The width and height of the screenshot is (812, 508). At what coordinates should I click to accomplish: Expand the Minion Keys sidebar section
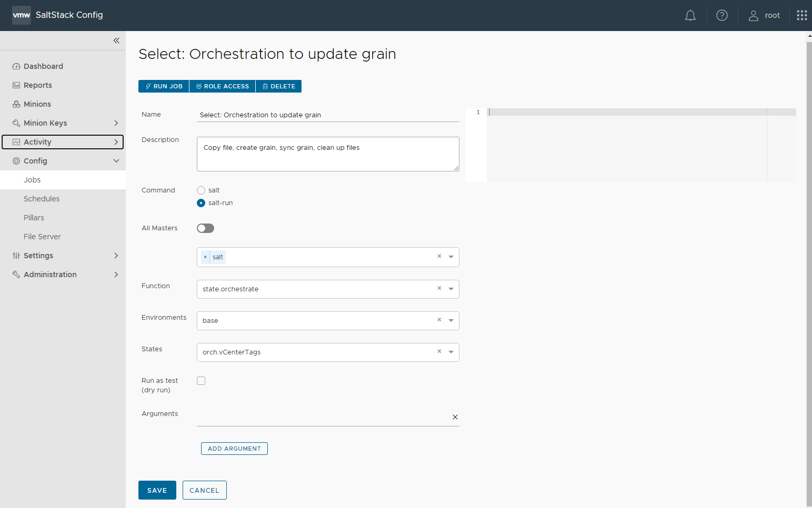tap(116, 123)
